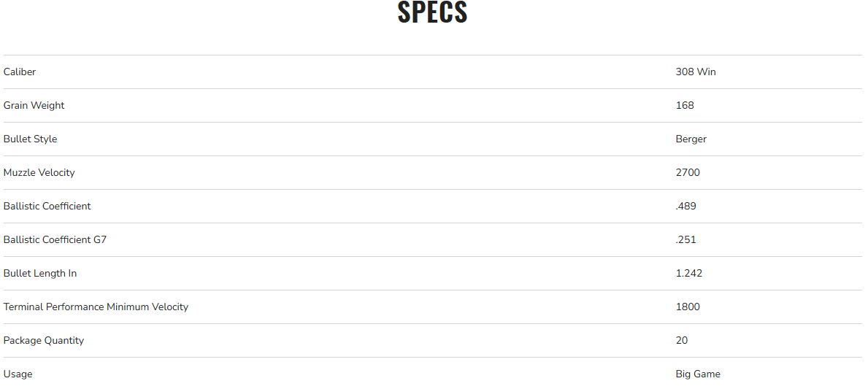Click the SPECS heading
The image size is (868, 389).
(432, 12)
